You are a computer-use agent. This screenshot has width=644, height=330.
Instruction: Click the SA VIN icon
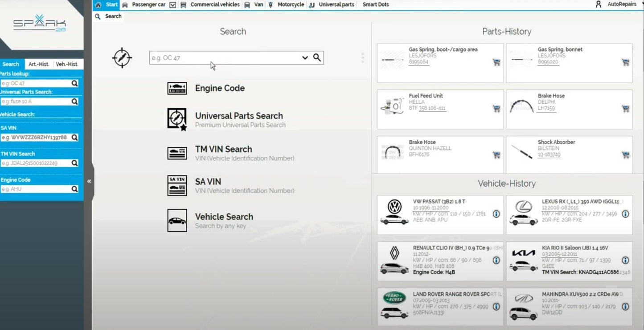[x=177, y=186]
